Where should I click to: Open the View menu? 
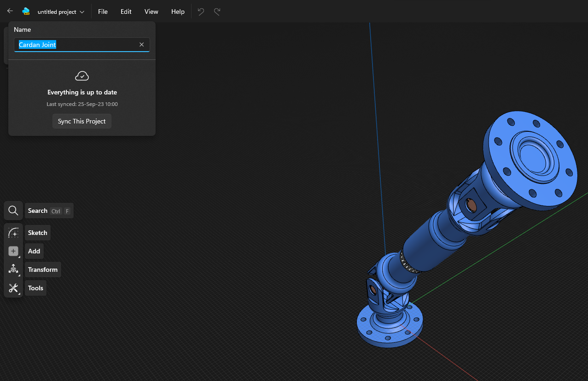pyautogui.click(x=151, y=12)
